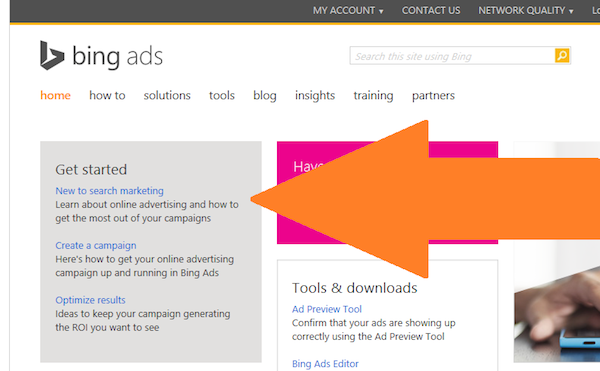This screenshot has width=600, height=371.
Task: Follow the Optimize results link
Action: 90,300
